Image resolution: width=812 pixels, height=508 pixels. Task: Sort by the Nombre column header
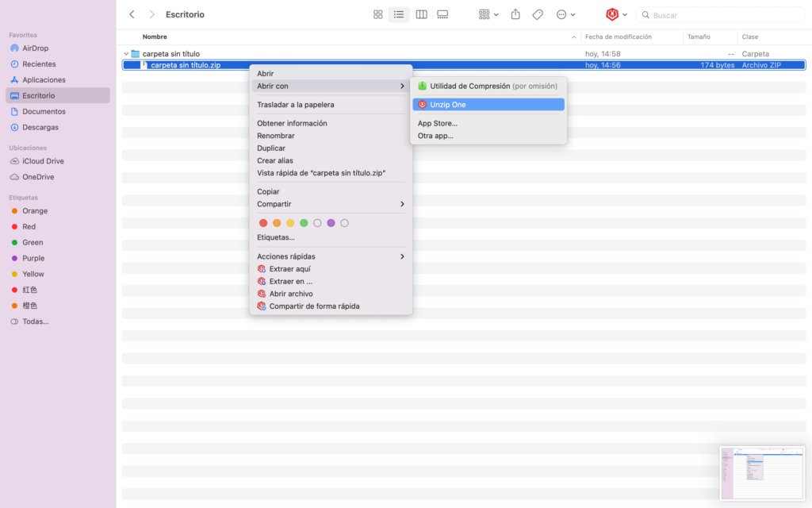tap(155, 37)
